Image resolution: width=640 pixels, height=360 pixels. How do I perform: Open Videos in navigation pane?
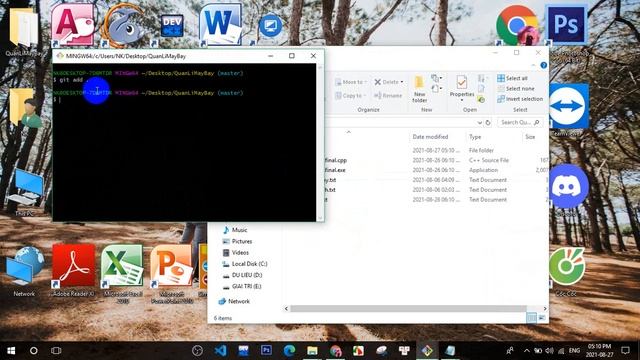click(x=236, y=253)
